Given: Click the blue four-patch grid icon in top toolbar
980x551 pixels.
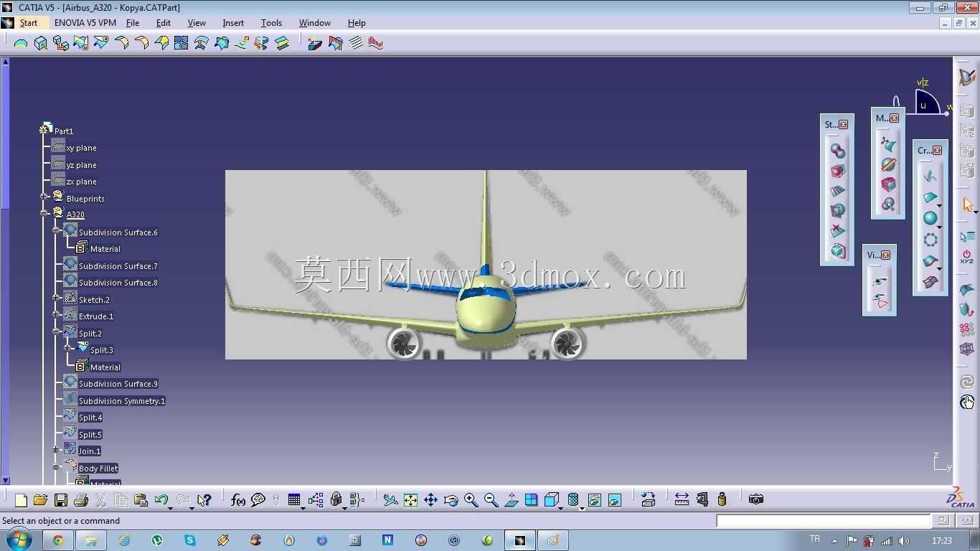Looking at the screenshot, I should (x=181, y=43).
